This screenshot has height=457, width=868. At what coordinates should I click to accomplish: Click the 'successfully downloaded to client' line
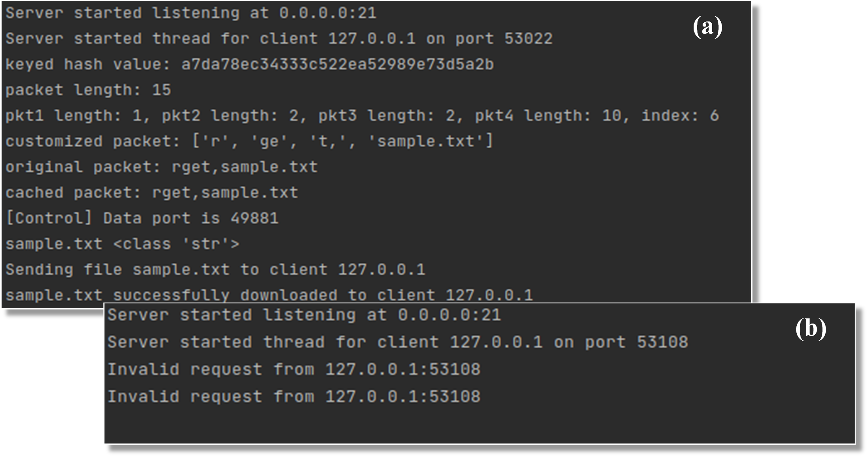(x=269, y=295)
